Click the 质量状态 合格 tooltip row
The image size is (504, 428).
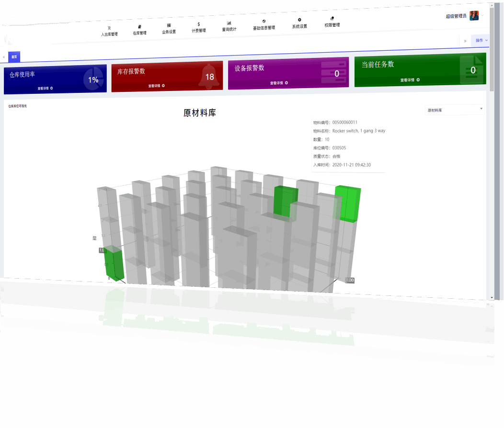pyautogui.click(x=327, y=157)
